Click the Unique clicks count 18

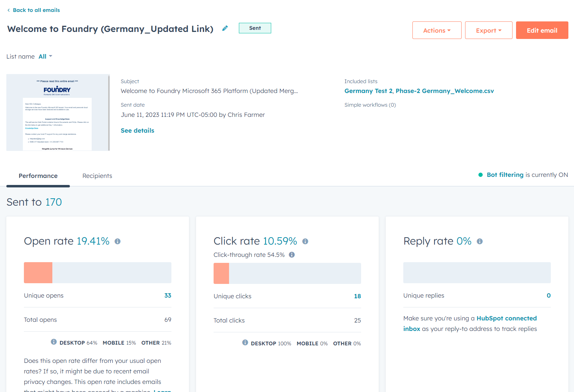[358, 296]
